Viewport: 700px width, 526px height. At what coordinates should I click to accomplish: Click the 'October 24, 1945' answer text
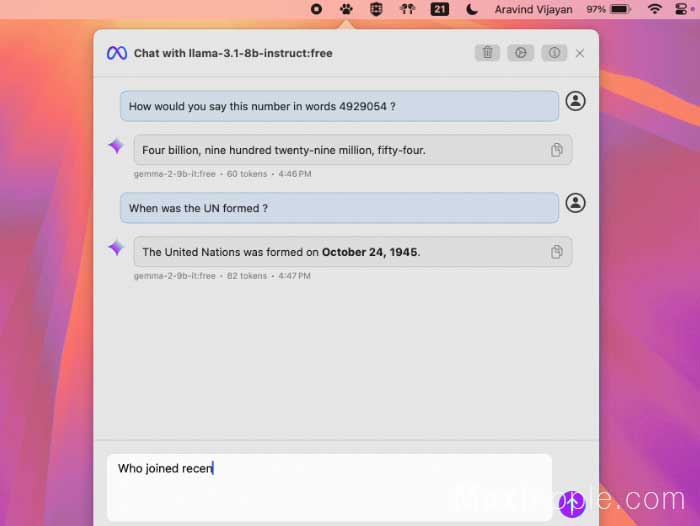pos(370,252)
